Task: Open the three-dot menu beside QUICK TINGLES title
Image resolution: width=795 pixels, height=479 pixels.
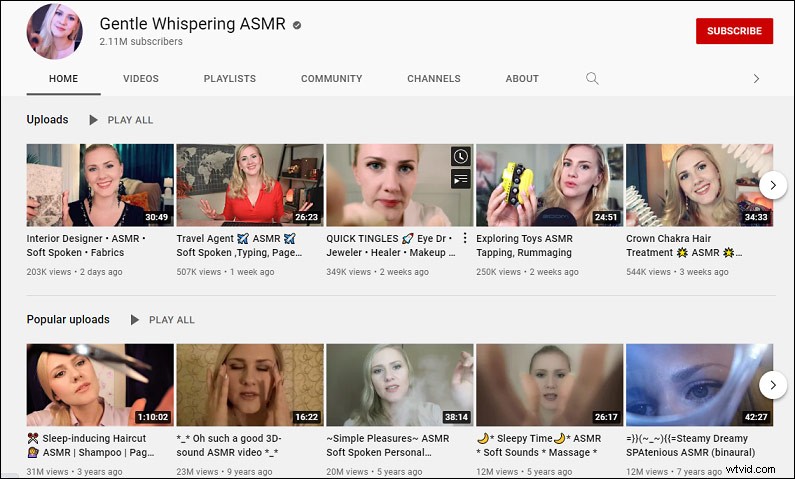Action: pyautogui.click(x=465, y=238)
